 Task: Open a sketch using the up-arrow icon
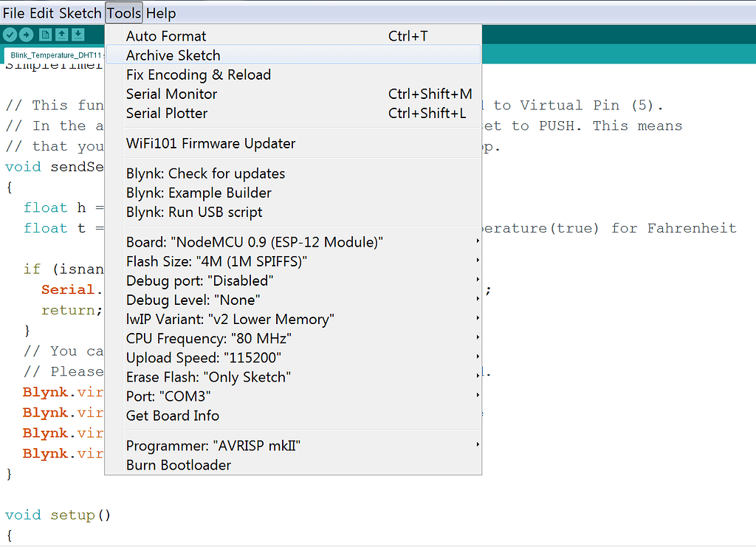click(x=63, y=34)
